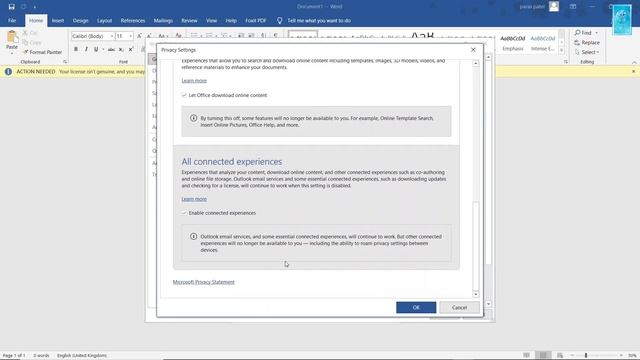Open the Paste options dropdown arrow

pyautogui.click(x=12, y=53)
